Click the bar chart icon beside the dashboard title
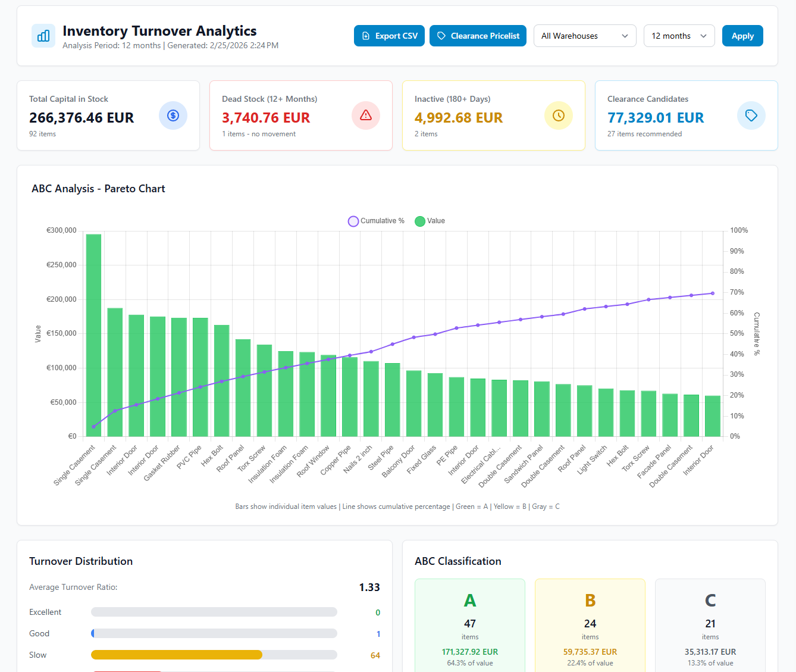This screenshot has width=796, height=672. click(43, 36)
